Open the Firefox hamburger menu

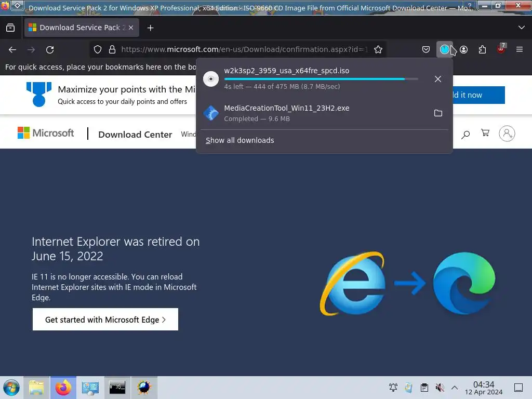(520, 49)
